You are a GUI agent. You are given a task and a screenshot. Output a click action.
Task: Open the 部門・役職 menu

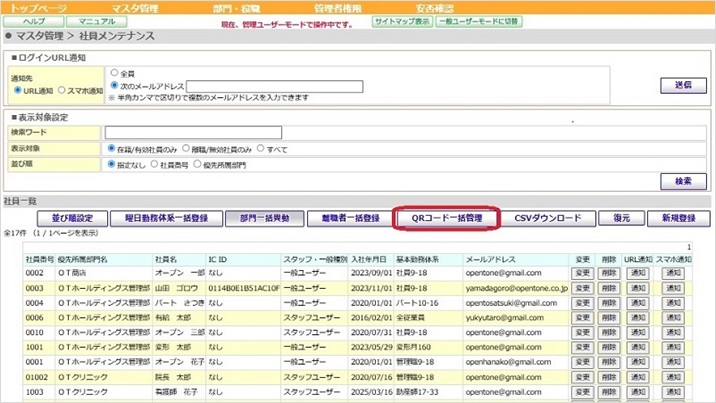pyautogui.click(x=237, y=8)
